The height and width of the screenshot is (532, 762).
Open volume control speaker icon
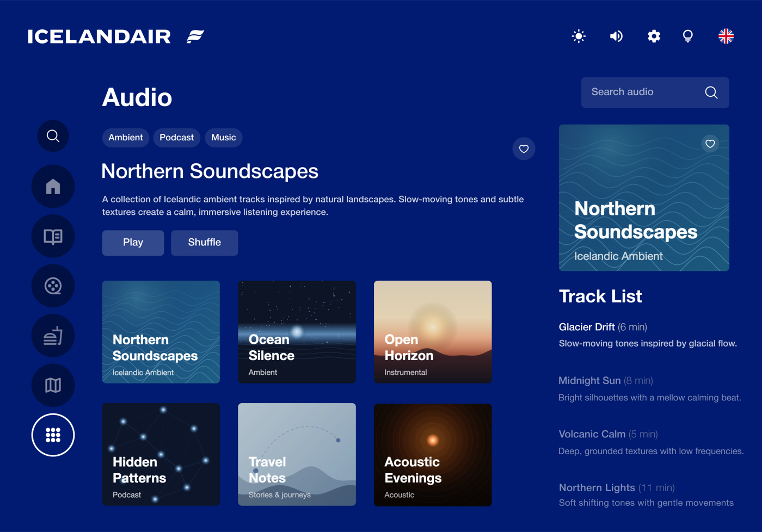[616, 36]
